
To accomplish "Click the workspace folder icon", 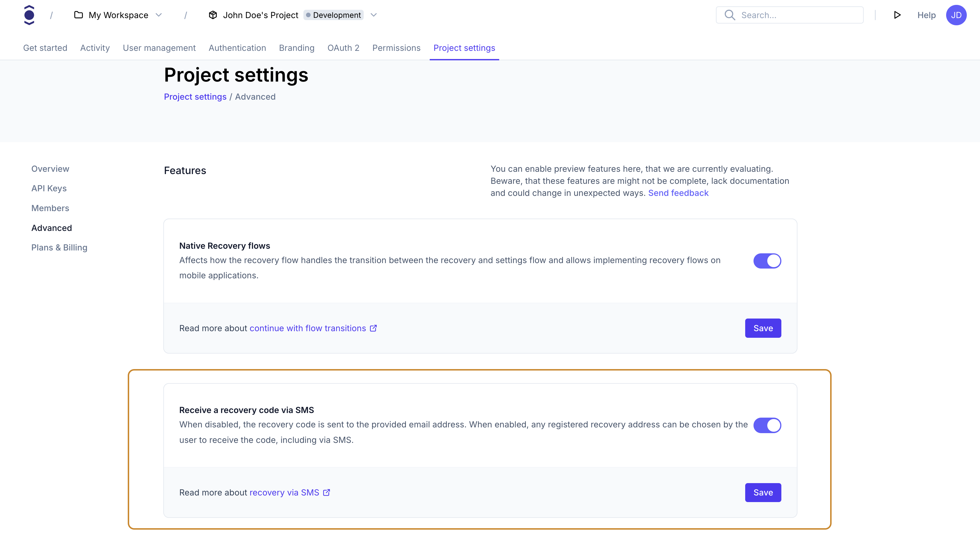I will [78, 15].
